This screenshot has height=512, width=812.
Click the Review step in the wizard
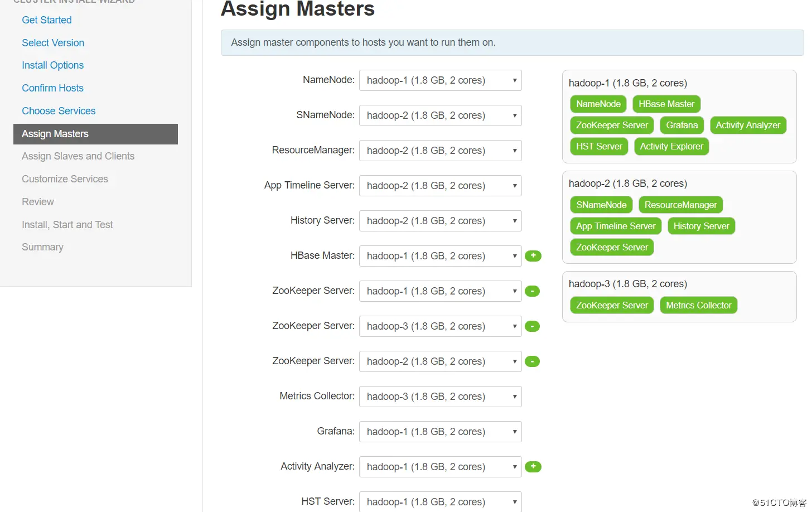38,202
